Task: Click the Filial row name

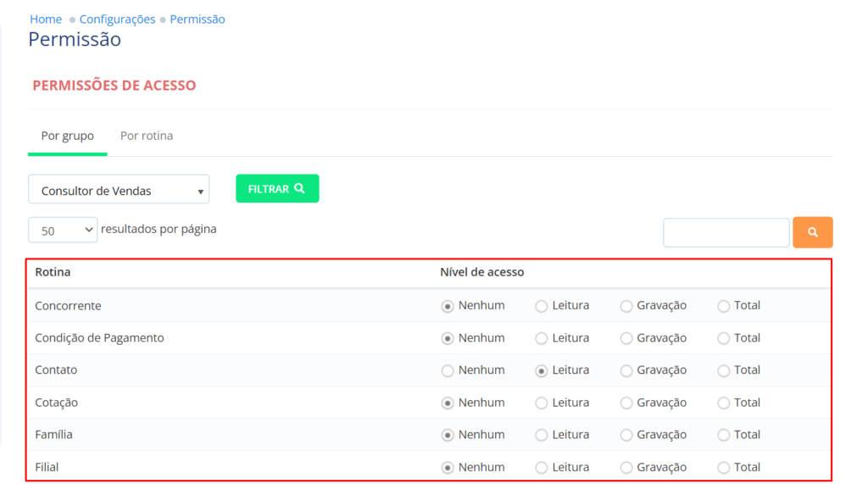Action: click(x=47, y=467)
